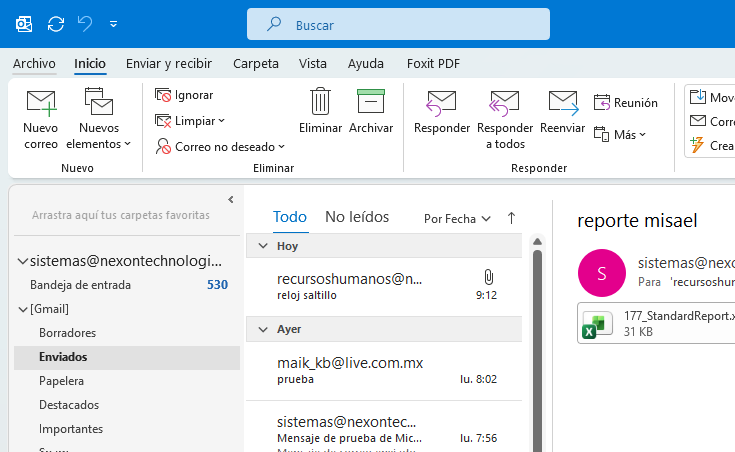
Task: Click the Archivar box icon
Action: pos(371,101)
